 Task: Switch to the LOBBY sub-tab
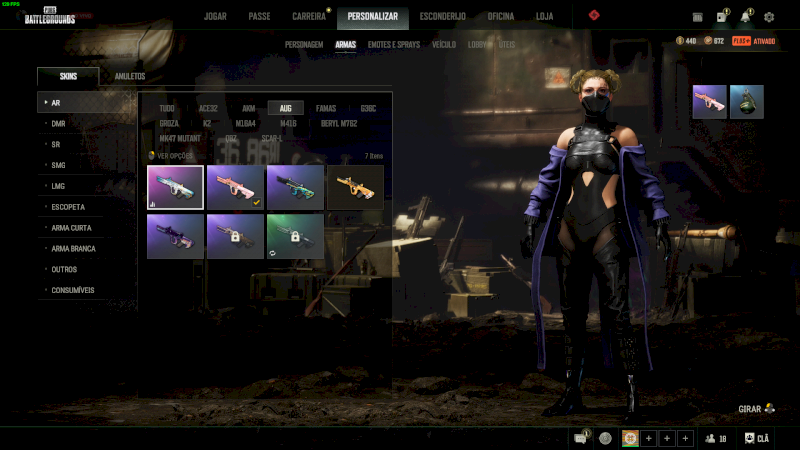(x=477, y=45)
